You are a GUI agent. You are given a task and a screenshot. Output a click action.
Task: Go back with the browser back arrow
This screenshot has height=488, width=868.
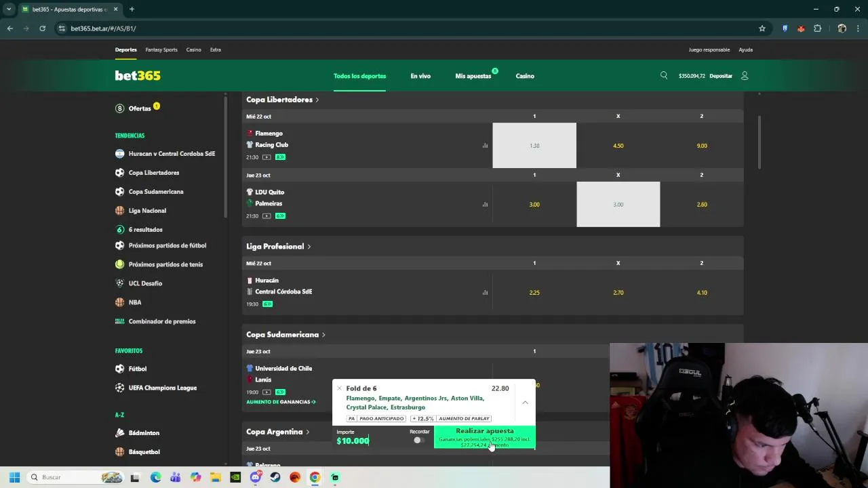coord(9,28)
